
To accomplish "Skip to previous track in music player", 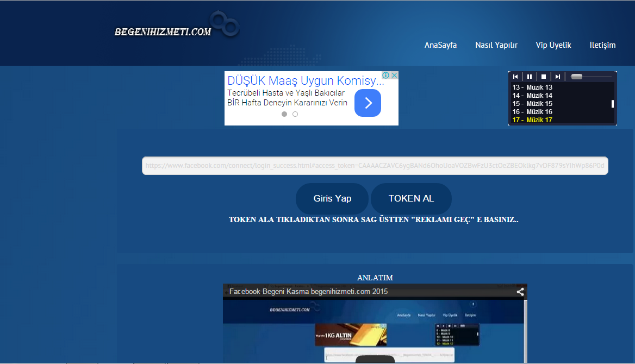I will (515, 77).
